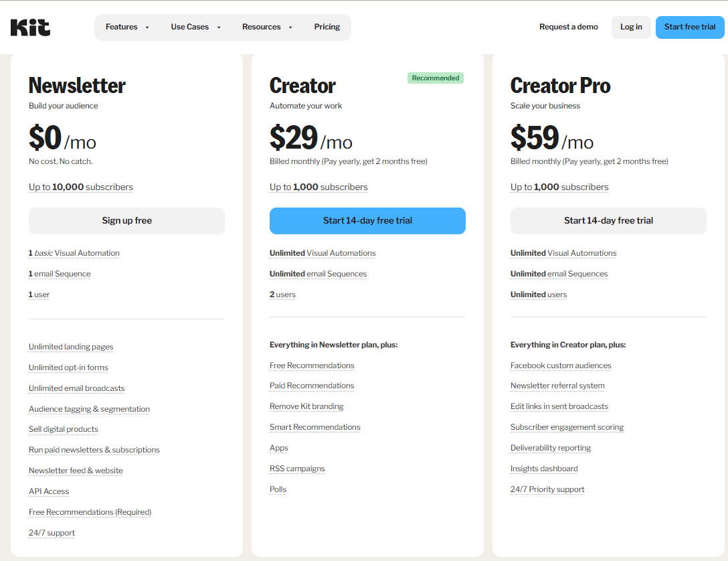The height and width of the screenshot is (561, 728).
Task: Go to the Pricing page
Action: click(x=327, y=27)
